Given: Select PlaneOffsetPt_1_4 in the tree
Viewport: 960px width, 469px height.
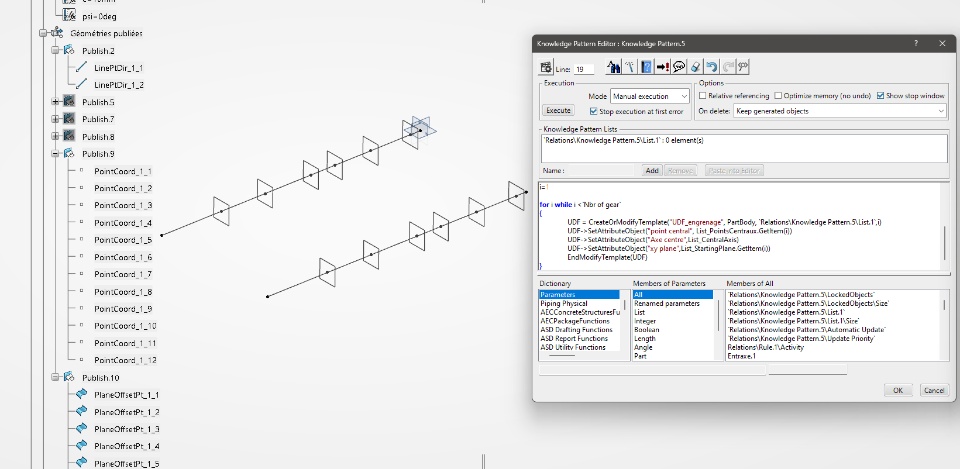Looking at the screenshot, I should 127,446.
